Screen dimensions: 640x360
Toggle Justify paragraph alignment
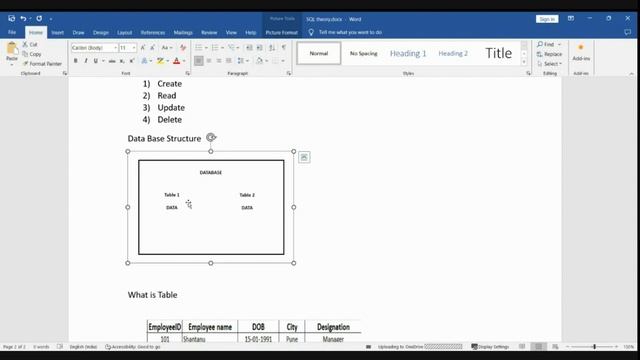click(229, 61)
